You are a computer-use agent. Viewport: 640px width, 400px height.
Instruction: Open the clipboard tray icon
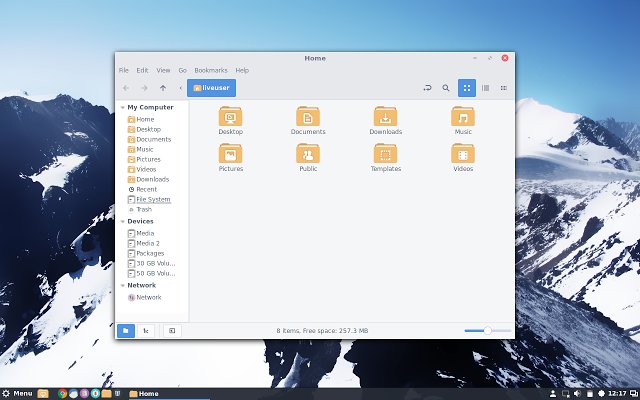tap(589, 393)
